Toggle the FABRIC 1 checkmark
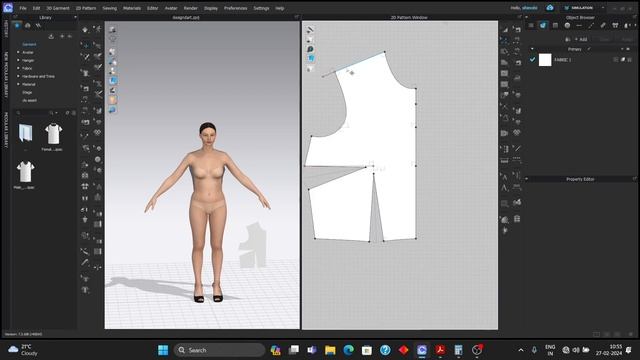Image resolution: width=640 pixels, height=360 pixels. click(532, 60)
